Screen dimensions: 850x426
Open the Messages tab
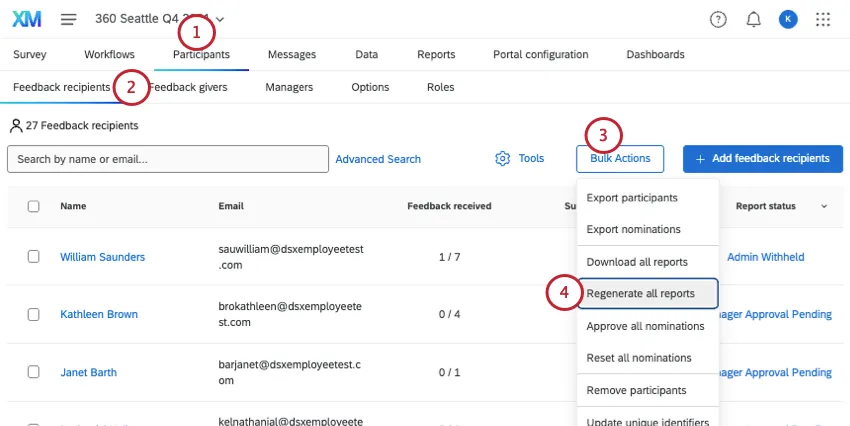pos(292,55)
